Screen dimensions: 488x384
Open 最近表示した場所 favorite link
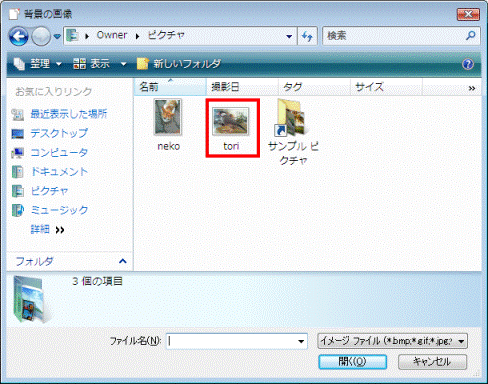click(x=69, y=114)
